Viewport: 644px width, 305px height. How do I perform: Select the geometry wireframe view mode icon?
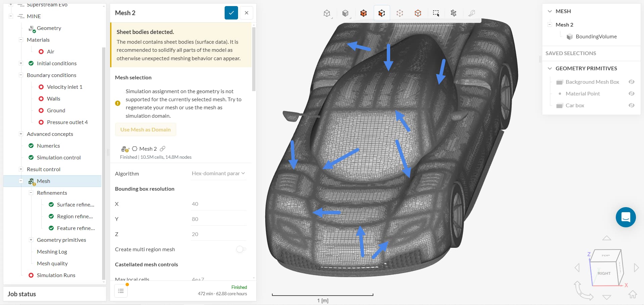click(327, 13)
